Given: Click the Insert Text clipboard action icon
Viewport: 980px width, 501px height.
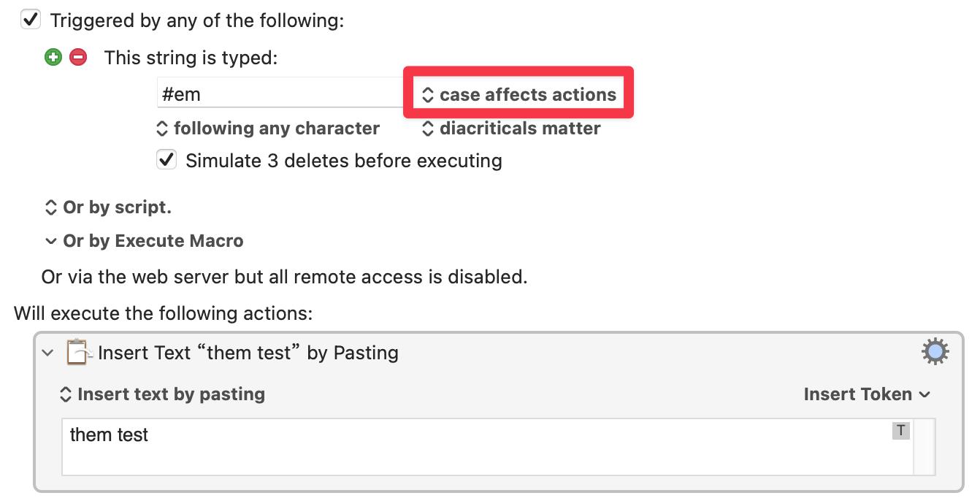Looking at the screenshot, I should [x=77, y=353].
